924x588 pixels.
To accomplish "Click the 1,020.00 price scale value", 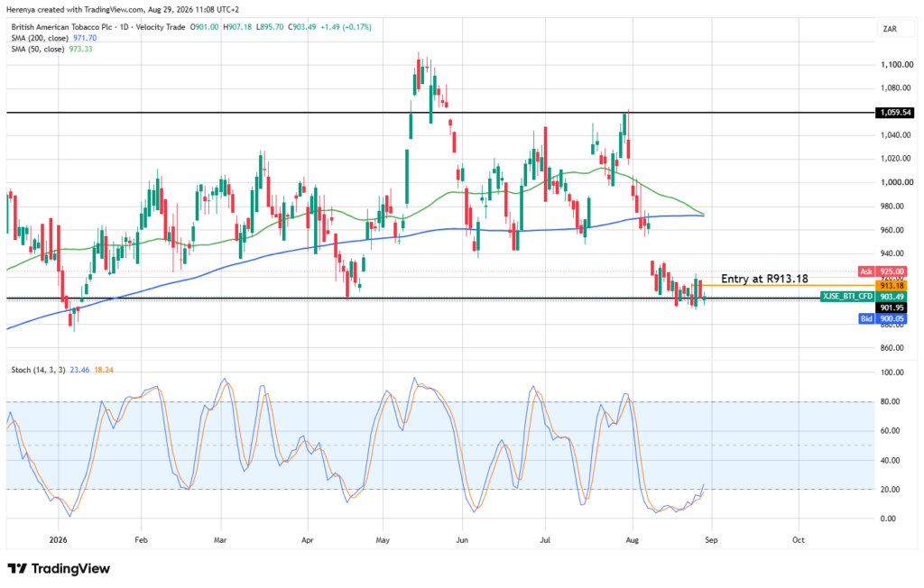I will pos(897,159).
